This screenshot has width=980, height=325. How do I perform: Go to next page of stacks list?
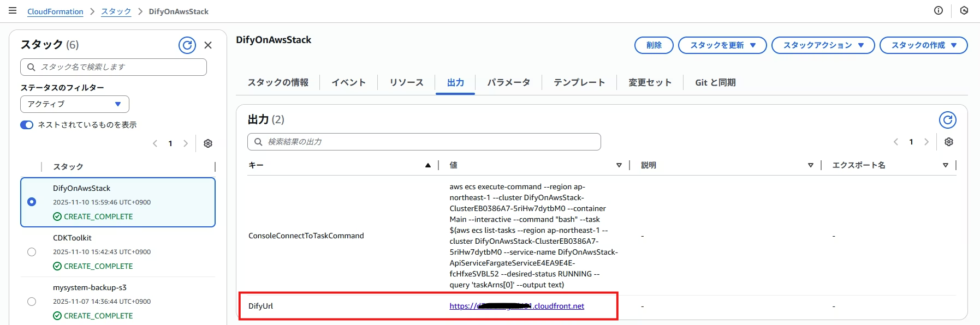pos(186,143)
